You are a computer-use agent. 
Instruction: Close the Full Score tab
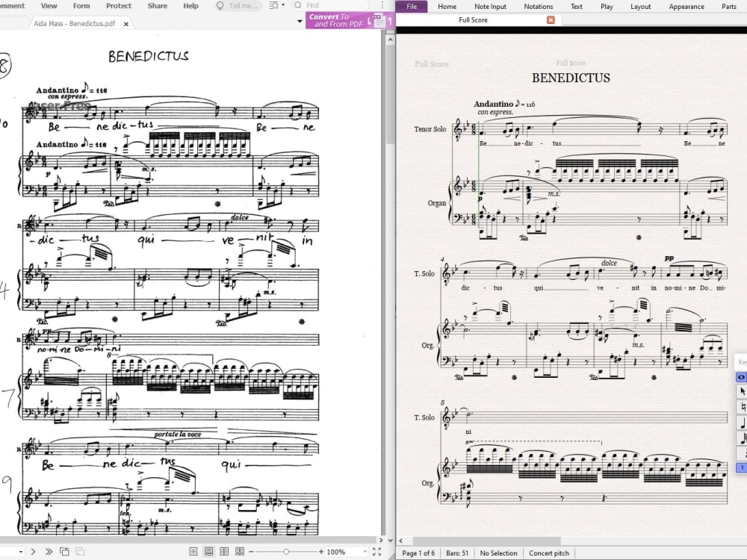click(x=551, y=20)
